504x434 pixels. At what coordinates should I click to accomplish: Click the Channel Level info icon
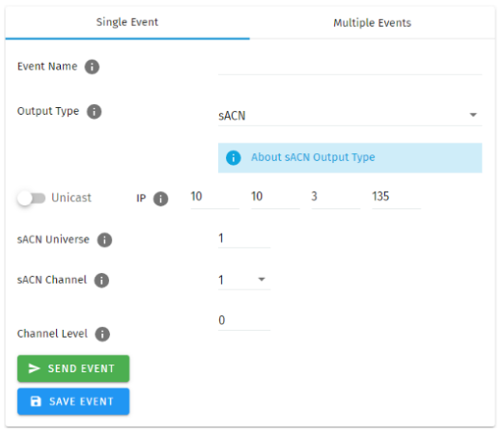point(102,335)
